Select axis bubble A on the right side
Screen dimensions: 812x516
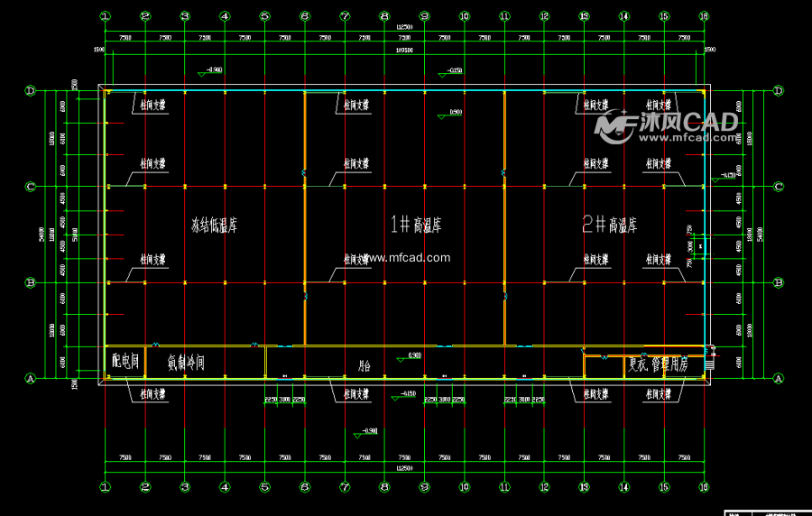[779, 380]
